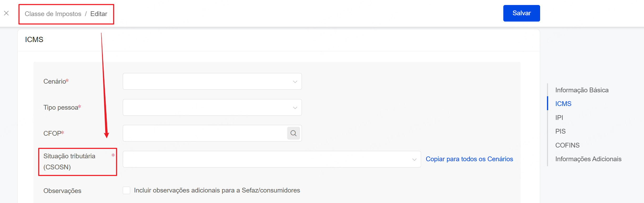644x203 pixels.
Task: Go to Informação Básica section
Action: tap(582, 90)
